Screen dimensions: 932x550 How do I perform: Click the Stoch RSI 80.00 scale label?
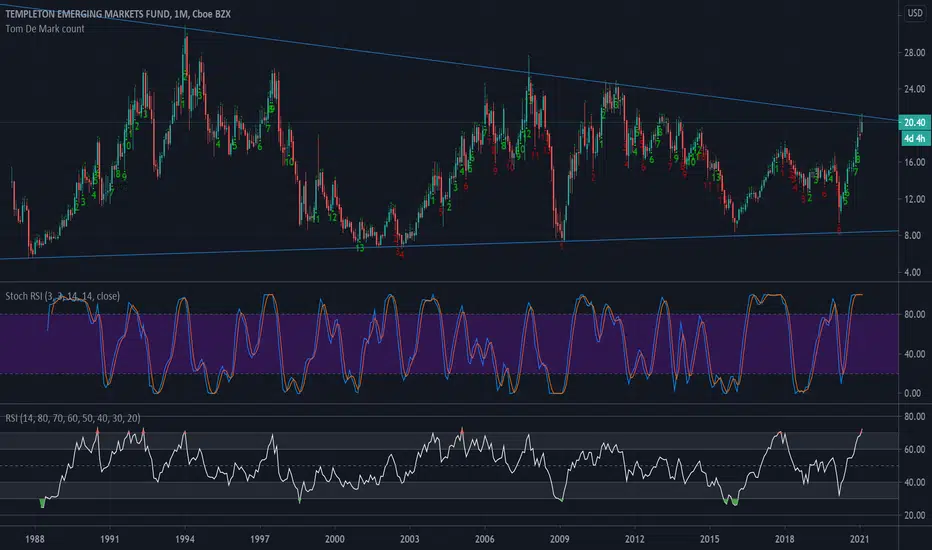pos(914,315)
